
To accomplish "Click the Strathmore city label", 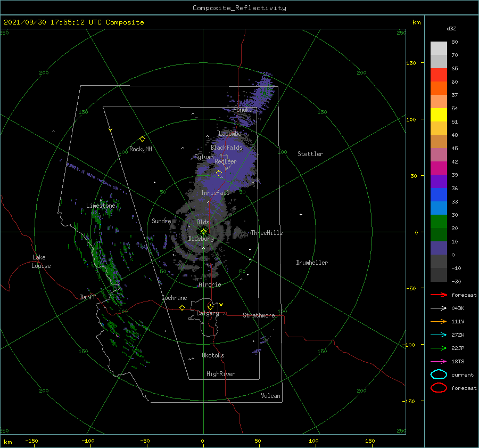I will point(259,315).
